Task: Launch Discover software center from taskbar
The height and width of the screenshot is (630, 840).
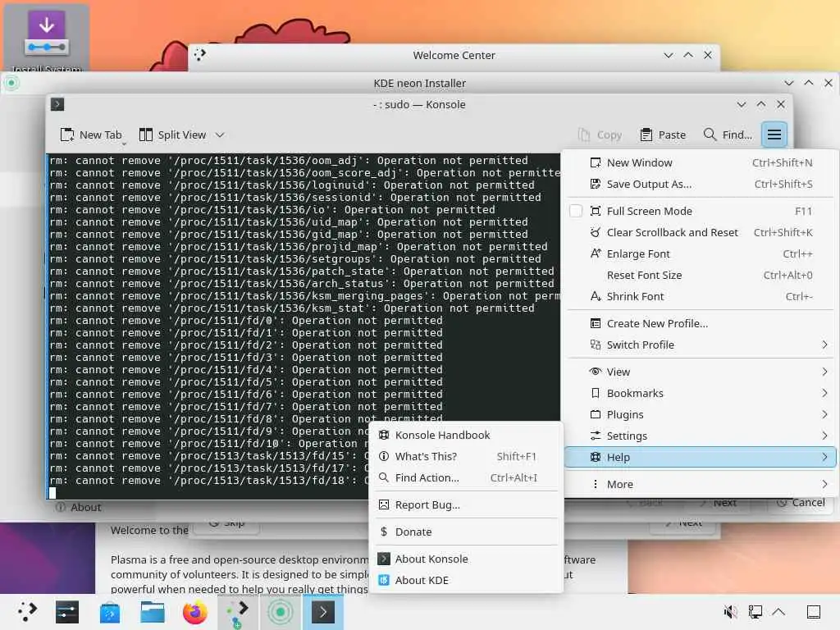Action: [x=110, y=612]
